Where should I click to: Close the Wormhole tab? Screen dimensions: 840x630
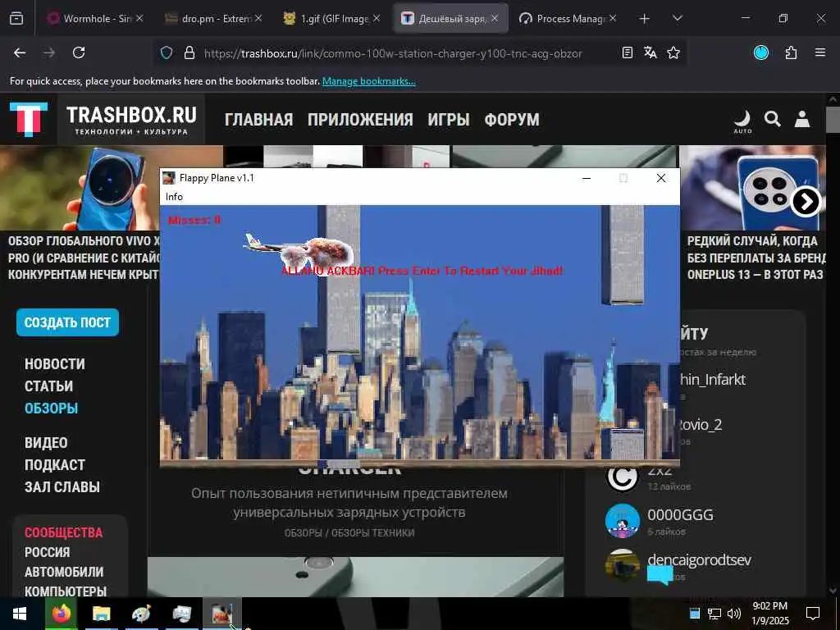[139, 18]
